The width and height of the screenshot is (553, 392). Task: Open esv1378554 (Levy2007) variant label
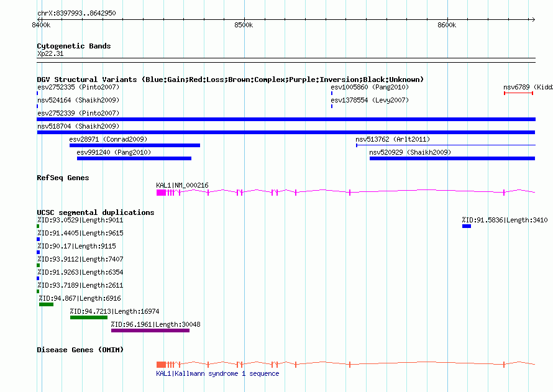pos(370,100)
